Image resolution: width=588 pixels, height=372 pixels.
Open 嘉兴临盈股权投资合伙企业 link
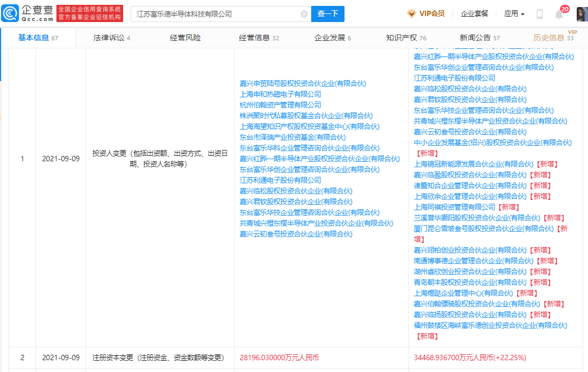pos(470,175)
